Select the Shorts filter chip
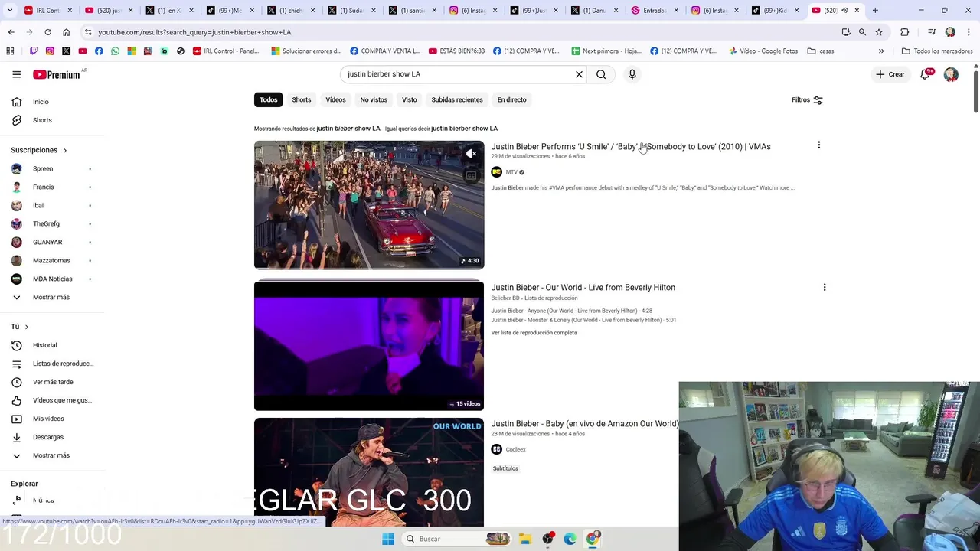 (302, 99)
